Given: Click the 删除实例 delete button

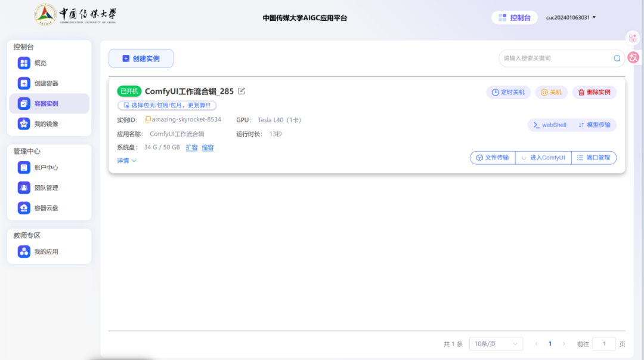Looking at the screenshot, I should (x=595, y=92).
